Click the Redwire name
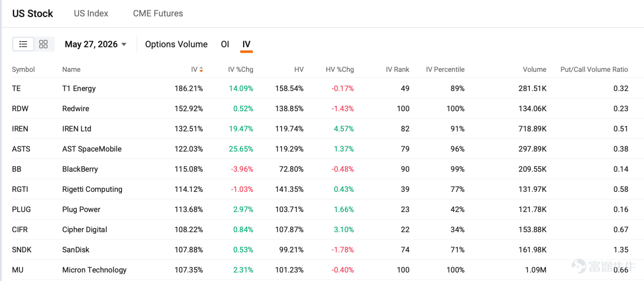This screenshot has width=644, height=281. (76, 108)
